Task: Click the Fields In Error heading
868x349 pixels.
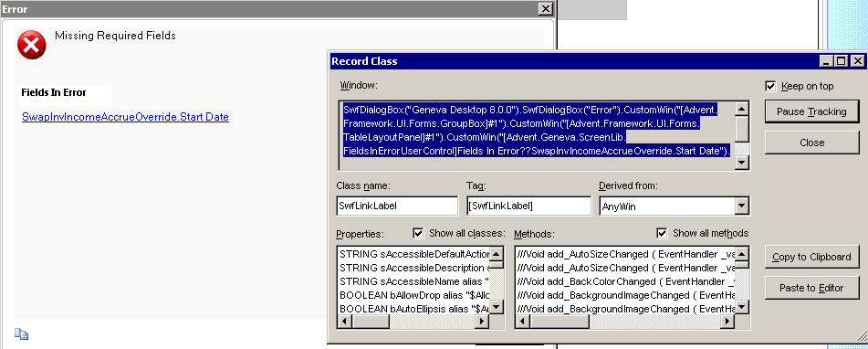Action: 54,92
